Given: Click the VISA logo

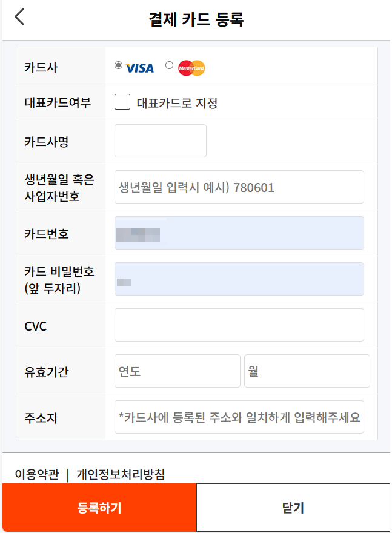Looking at the screenshot, I should pos(139,68).
